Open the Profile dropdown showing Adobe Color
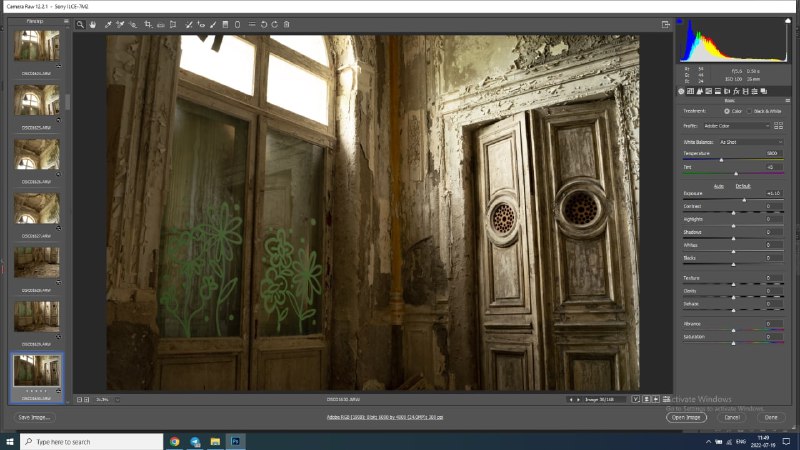The width and height of the screenshot is (800, 450). point(736,126)
